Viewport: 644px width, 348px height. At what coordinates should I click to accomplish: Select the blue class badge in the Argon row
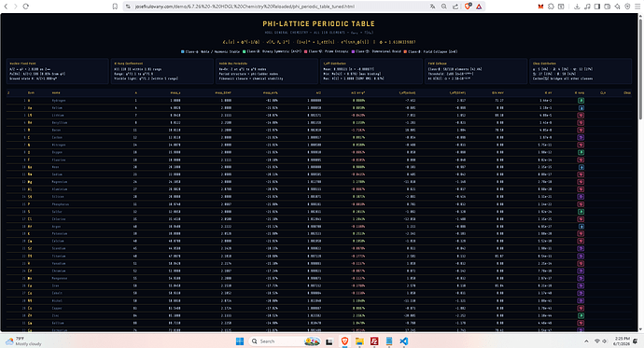[581, 226]
